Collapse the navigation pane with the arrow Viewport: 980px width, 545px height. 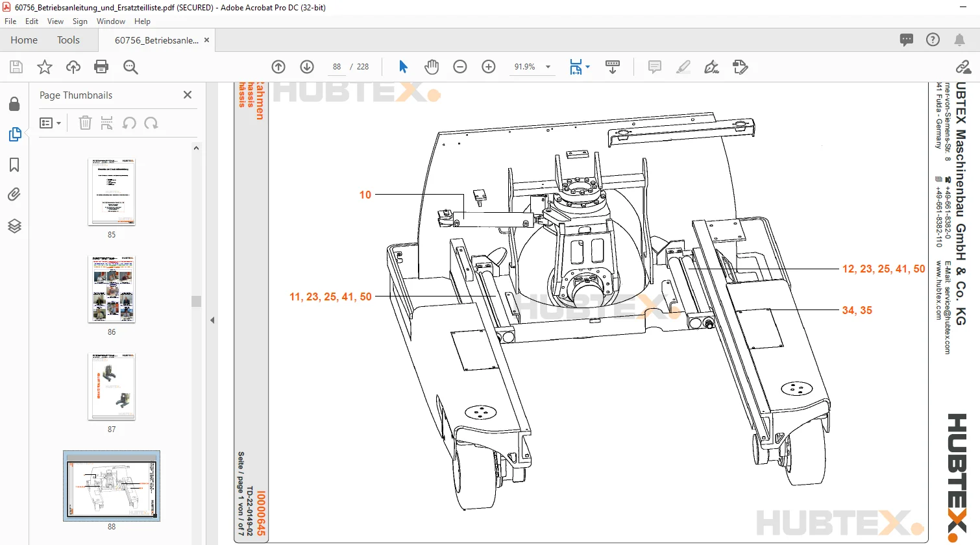point(212,320)
